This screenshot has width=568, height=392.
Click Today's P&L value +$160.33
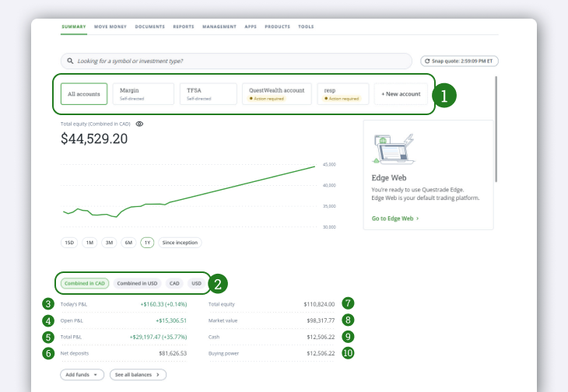tap(163, 304)
